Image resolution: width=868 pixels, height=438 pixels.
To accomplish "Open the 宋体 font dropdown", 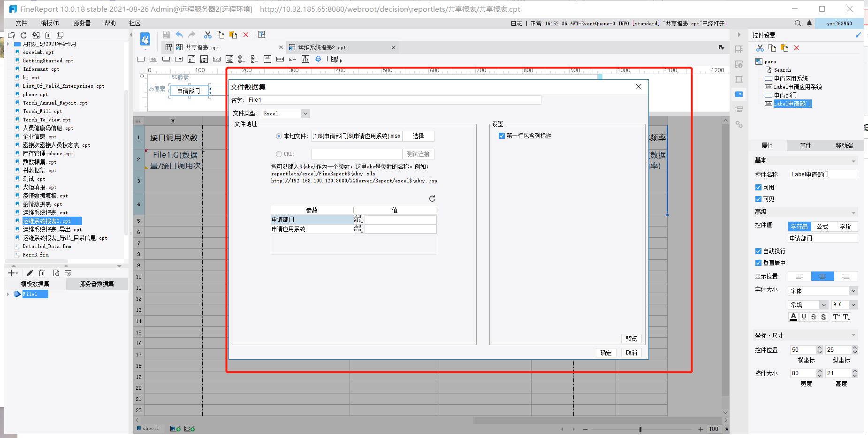I will coord(853,291).
